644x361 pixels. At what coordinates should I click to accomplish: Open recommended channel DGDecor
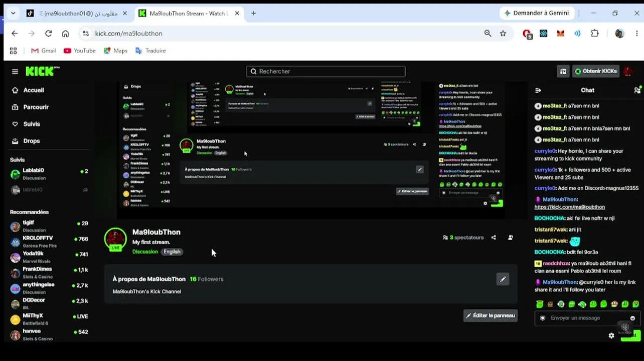pyautogui.click(x=49, y=304)
